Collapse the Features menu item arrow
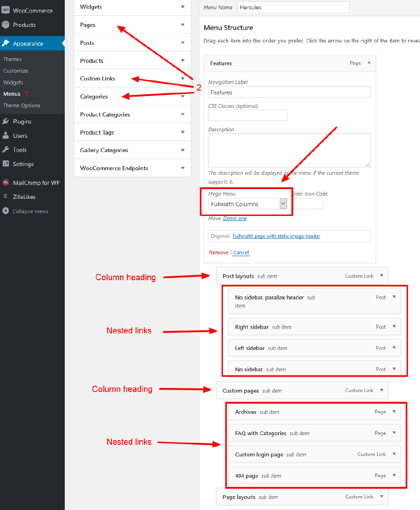 coord(369,62)
